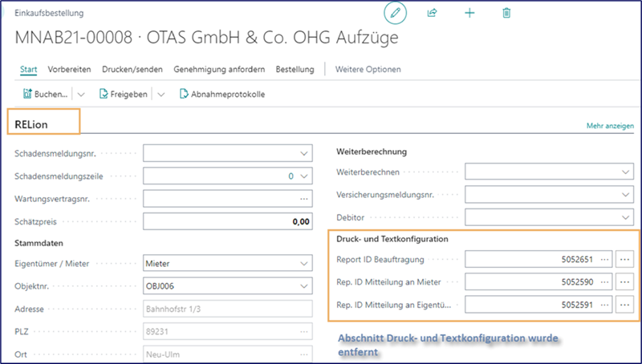Click ellipsis inside Report ID Beauftragung field
The width and height of the screenshot is (642, 364).
click(x=604, y=259)
